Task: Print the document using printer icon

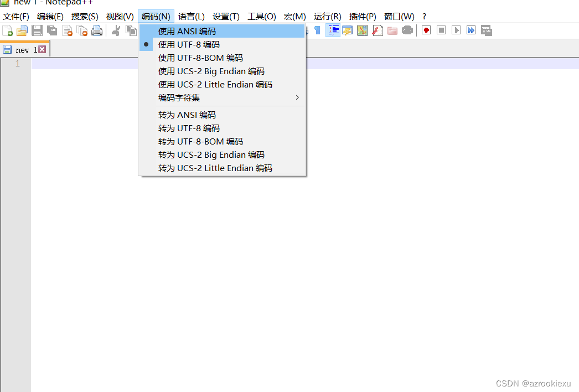Action: tap(97, 30)
